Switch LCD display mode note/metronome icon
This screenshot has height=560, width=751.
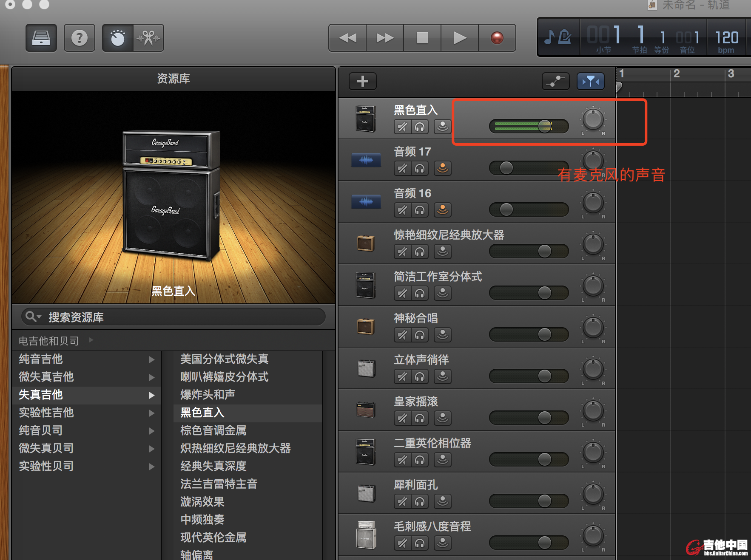coord(558,37)
